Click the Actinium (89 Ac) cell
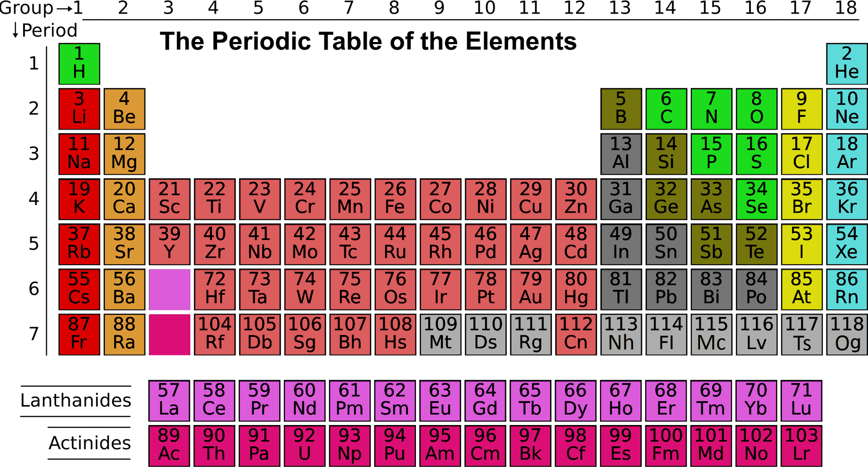868x467 pixels. coord(169,446)
